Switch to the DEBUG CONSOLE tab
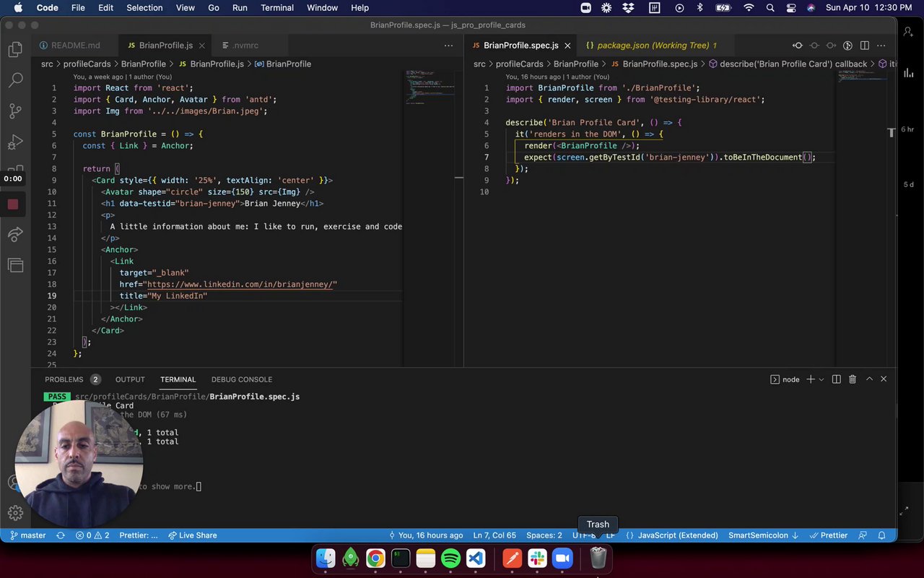The width and height of the screenshot is (924, 578). pyautogui.click(x=241, y=379)
